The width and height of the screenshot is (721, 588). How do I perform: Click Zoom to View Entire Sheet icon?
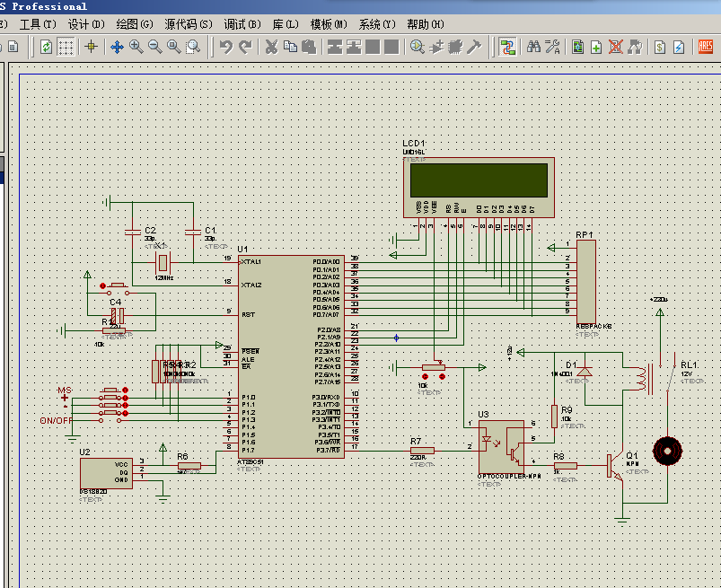point(174,47)
